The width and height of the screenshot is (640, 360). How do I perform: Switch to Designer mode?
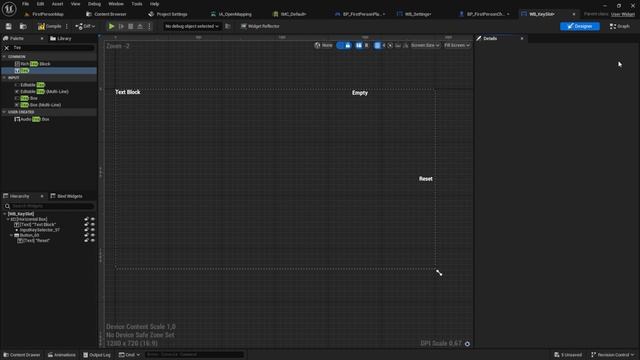tap(580, 26)
